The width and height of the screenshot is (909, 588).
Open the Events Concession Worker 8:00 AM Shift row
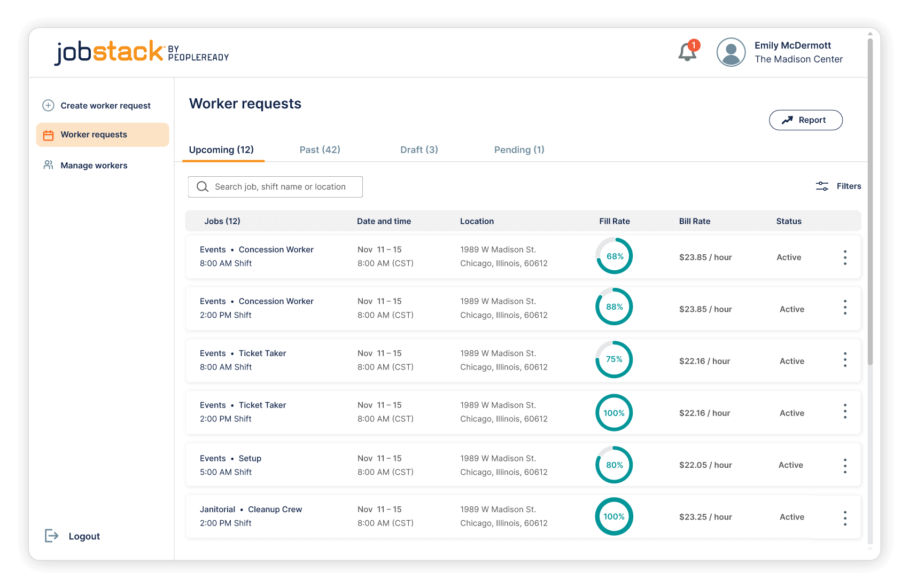point(523,256)
